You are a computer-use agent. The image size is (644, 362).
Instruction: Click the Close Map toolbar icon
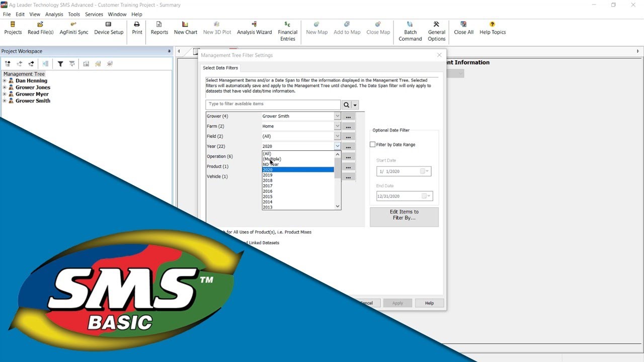(378, 28)
